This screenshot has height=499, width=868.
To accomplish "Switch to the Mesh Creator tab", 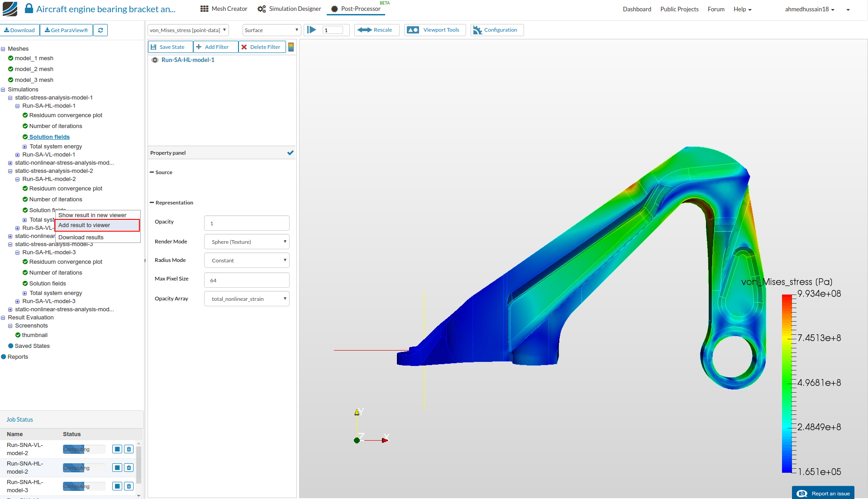I will point(224,9).
